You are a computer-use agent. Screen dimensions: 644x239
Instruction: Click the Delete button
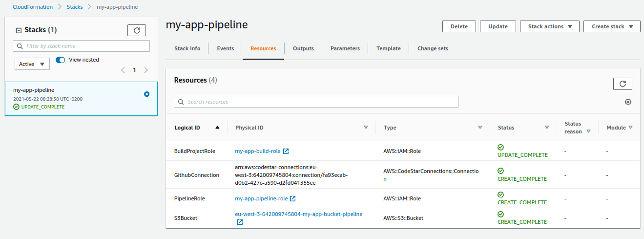459,26
